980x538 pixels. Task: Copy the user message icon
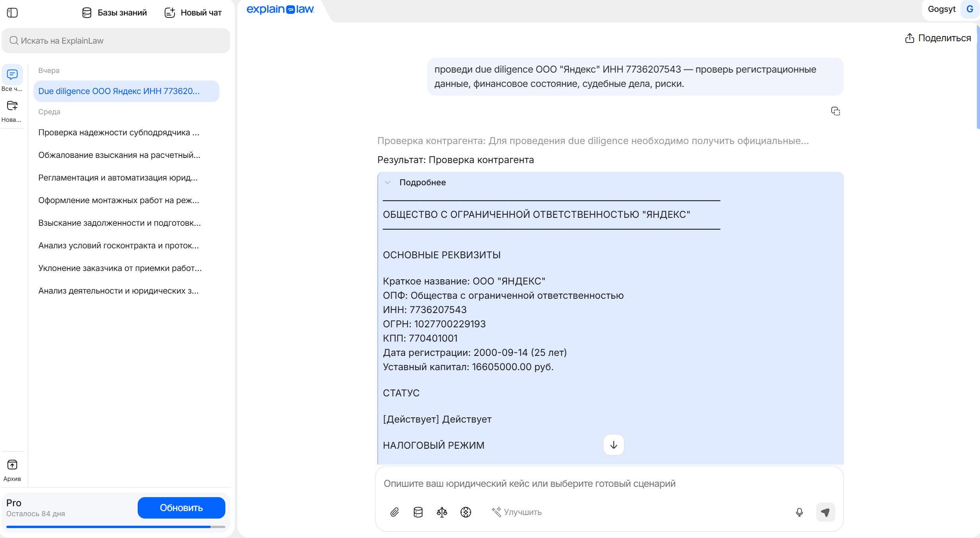(x=835, y=111)
